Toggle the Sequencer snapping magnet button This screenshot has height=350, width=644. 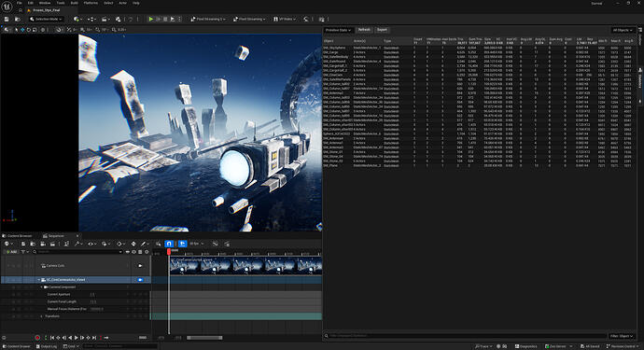pyautogui.click(x=169, y=244)
